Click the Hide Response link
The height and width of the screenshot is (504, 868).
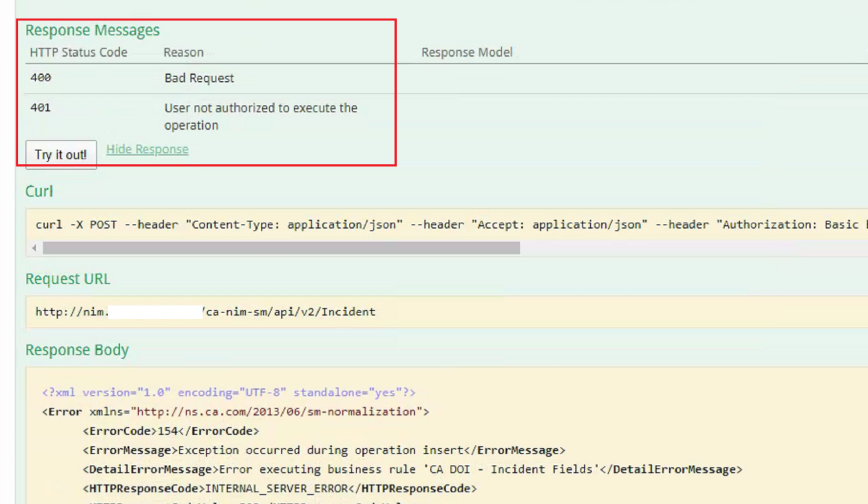coord(147,149)
